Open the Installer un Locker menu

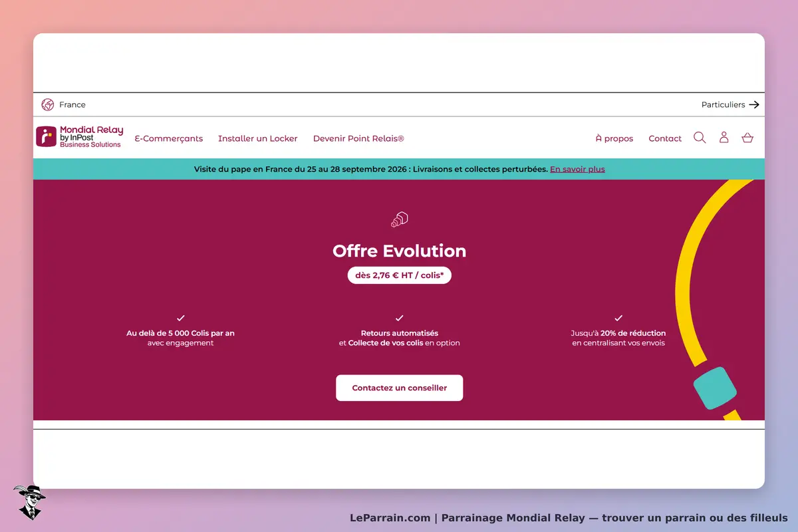(258, 138)
